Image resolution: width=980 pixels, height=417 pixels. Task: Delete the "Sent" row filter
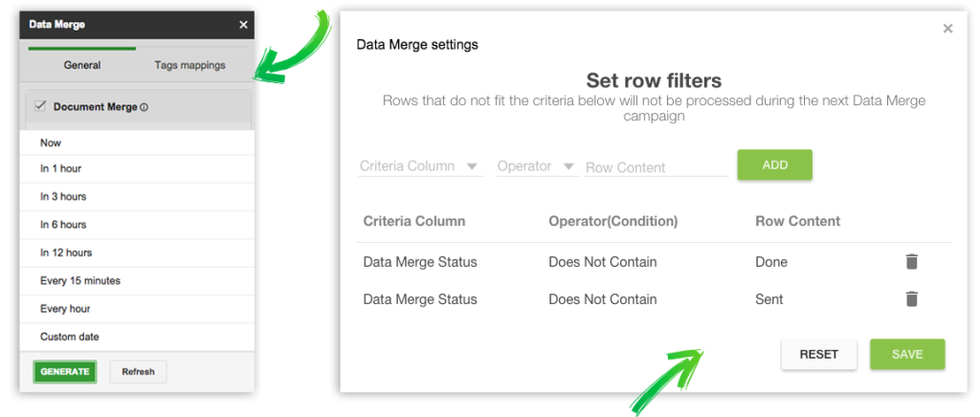912,299
